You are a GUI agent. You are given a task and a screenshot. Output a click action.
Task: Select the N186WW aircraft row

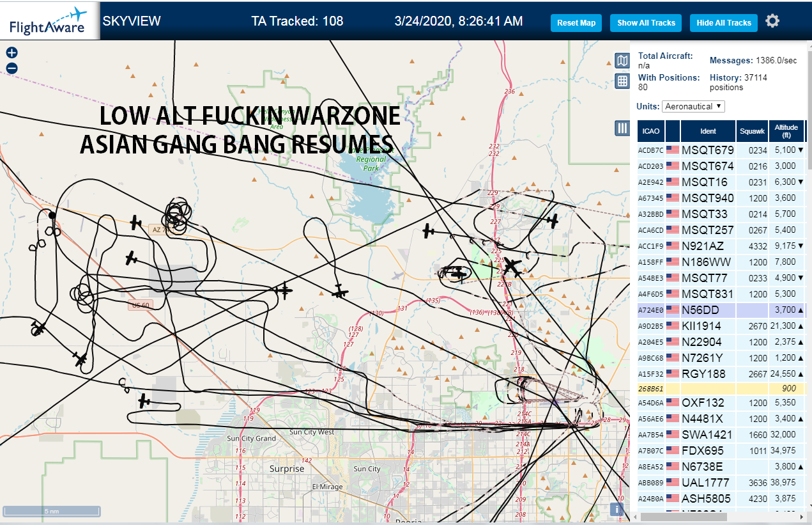721,262
